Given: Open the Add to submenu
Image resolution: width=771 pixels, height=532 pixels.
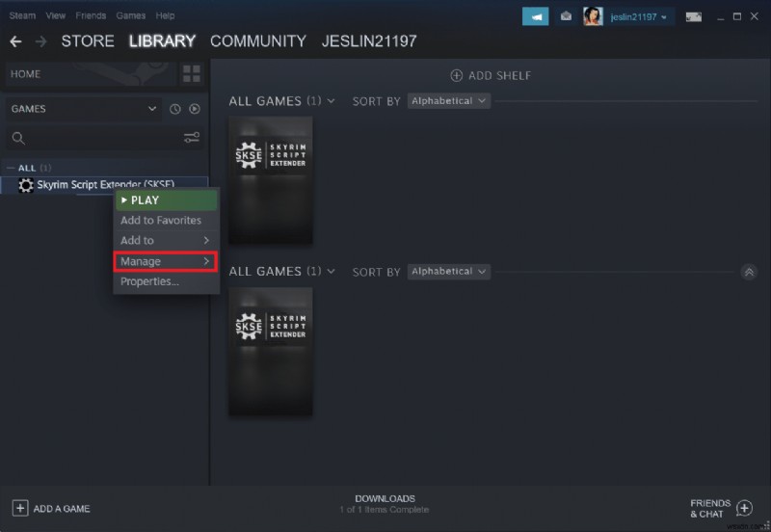Looking at the screenshot, I should (166, 240).
